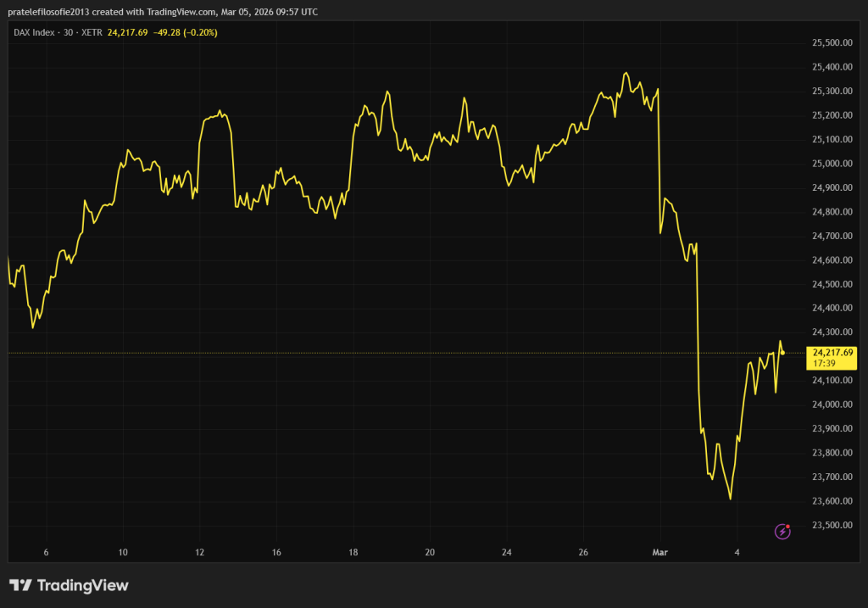
Task: Click the 17:39 countdown under price label
Action: 821,363
